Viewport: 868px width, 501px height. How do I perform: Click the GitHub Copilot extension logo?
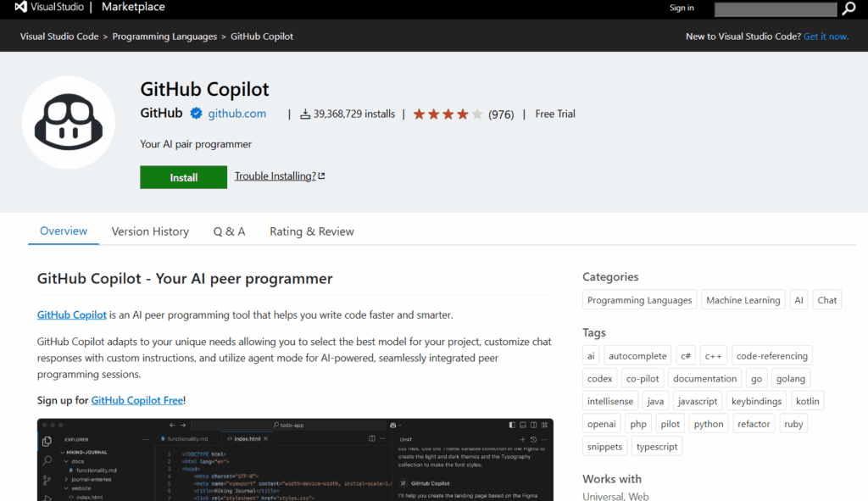tap(69, 122)
